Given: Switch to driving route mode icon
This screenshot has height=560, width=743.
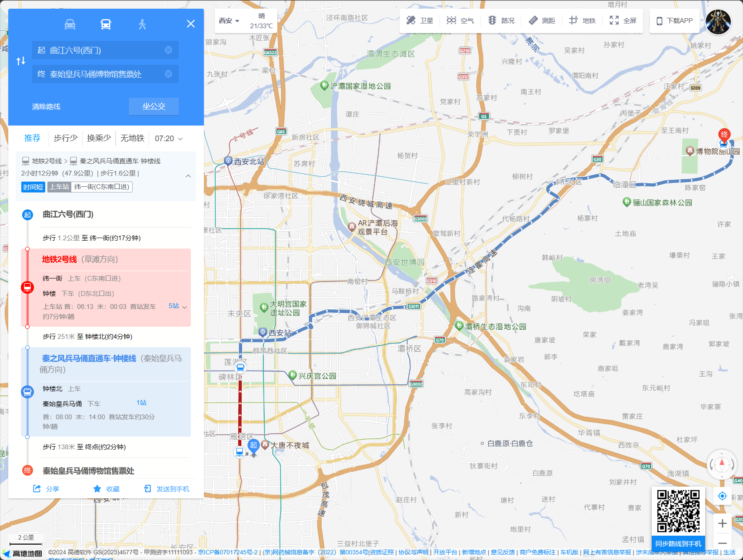Looking at the screenshot, I should pos(70,24).
